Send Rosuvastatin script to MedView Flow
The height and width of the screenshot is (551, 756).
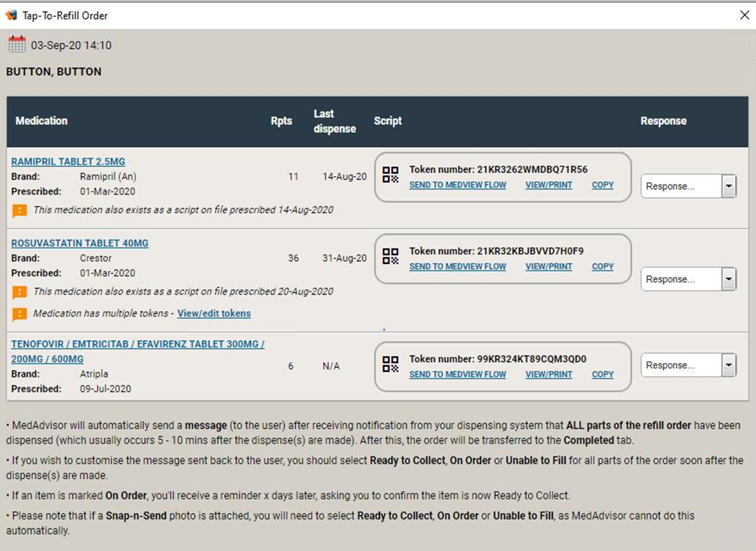point(458,266)
